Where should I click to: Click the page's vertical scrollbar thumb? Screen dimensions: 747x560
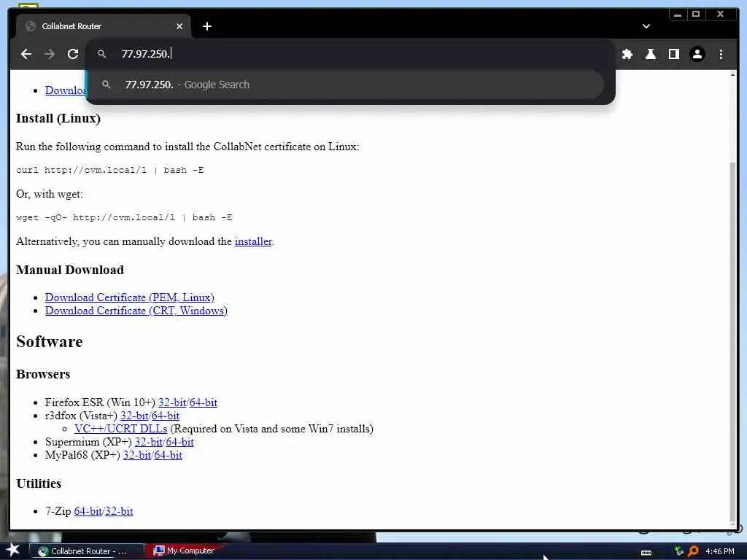pyautogui.click(x=732, y=342)
